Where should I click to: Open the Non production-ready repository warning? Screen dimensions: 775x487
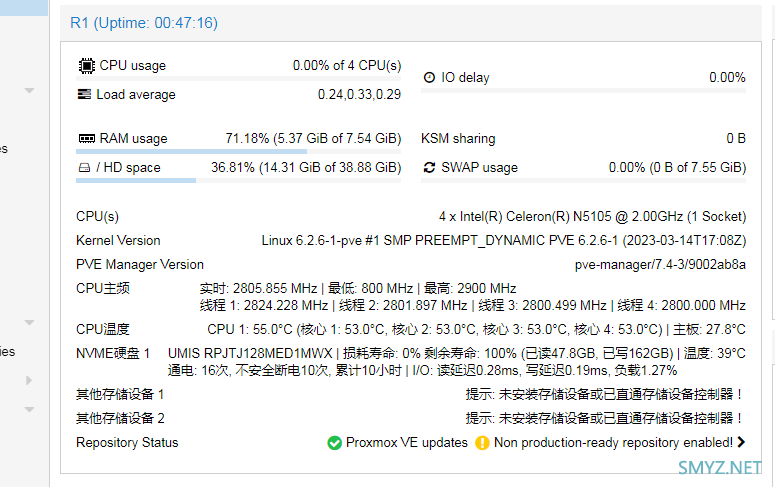tap(613, 443)
